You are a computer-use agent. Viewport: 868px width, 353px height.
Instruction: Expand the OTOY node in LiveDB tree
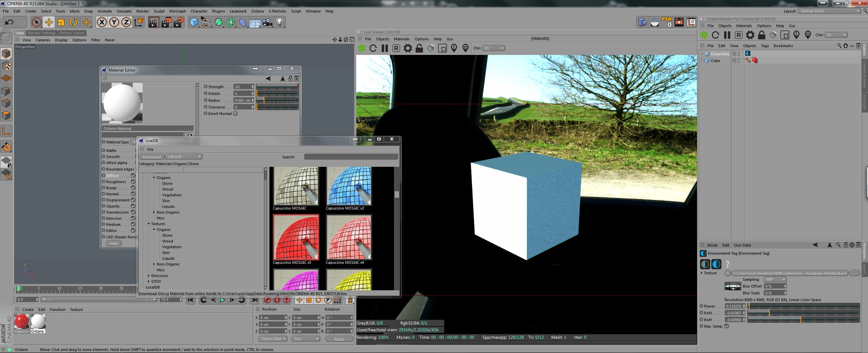(148, 281)
